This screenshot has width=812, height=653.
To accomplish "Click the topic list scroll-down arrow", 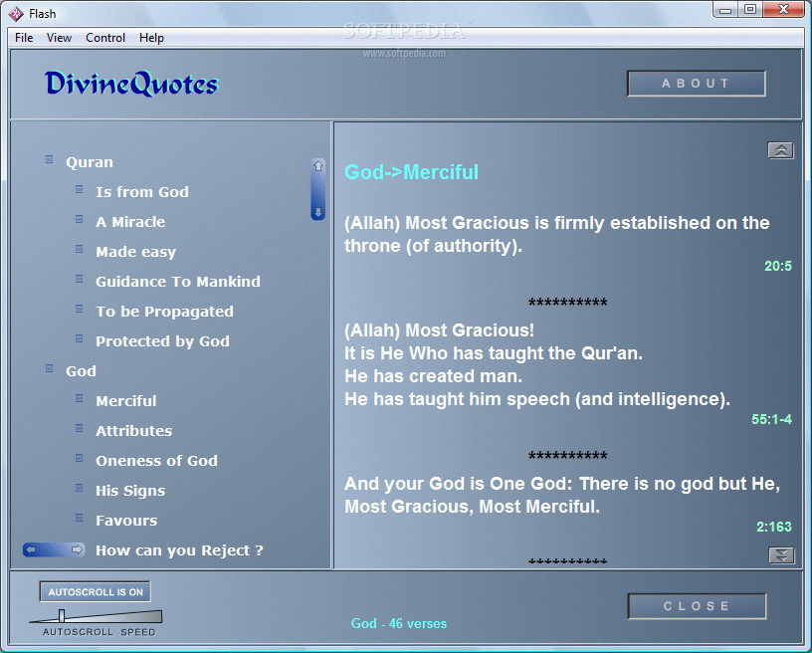I will pyautogui.click(x=318, y=212).
